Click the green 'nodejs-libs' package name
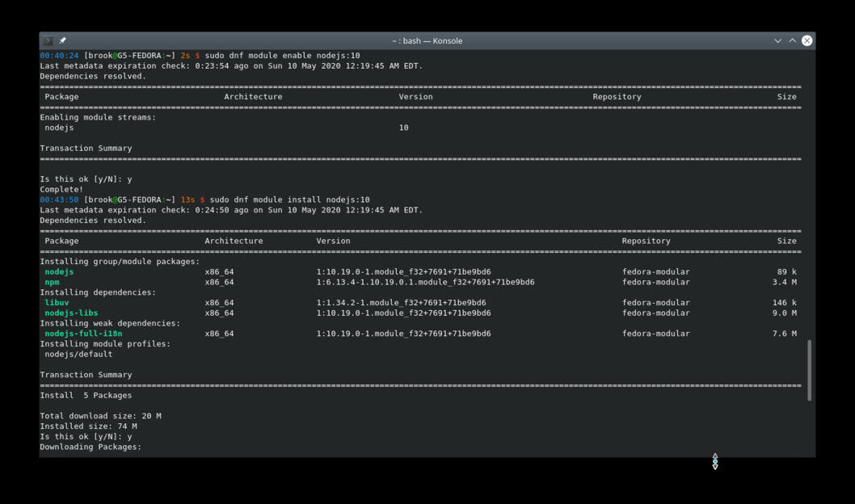The image size is (855, 504). point(71,313)
